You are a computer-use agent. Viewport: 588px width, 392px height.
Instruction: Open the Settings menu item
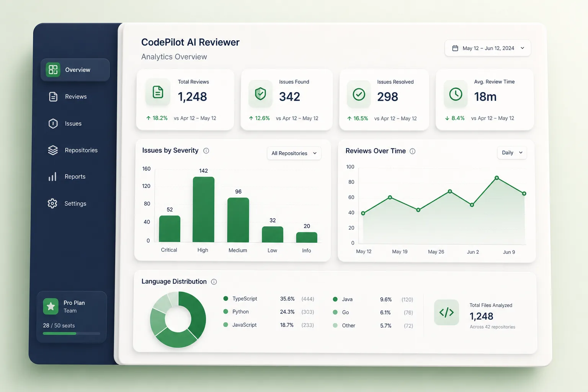(75, 203)
